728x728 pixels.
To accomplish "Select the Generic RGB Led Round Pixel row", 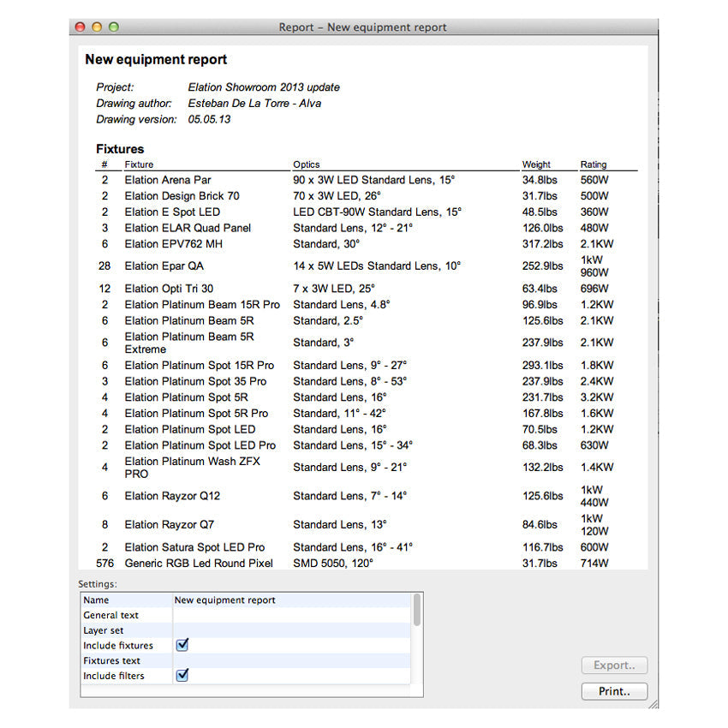I will point(199,564).
